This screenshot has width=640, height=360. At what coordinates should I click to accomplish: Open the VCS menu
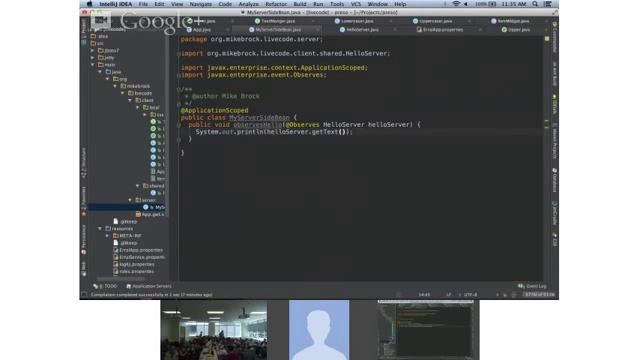[x=356, y=4]
